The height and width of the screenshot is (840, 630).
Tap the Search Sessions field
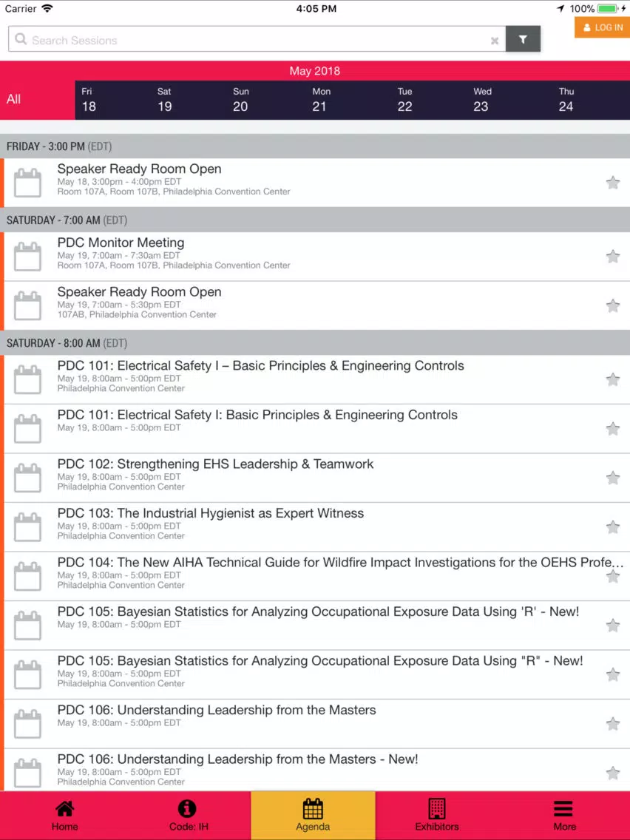pos(257,39)
